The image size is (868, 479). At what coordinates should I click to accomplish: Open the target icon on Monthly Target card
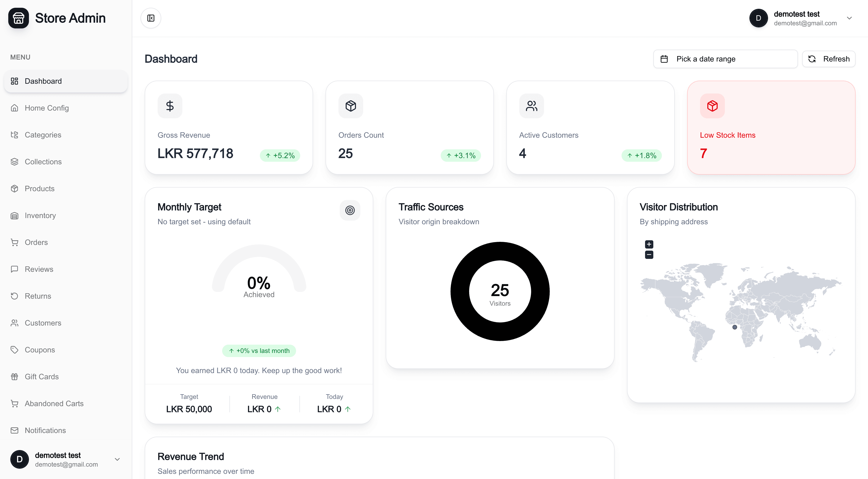[350, 210]
